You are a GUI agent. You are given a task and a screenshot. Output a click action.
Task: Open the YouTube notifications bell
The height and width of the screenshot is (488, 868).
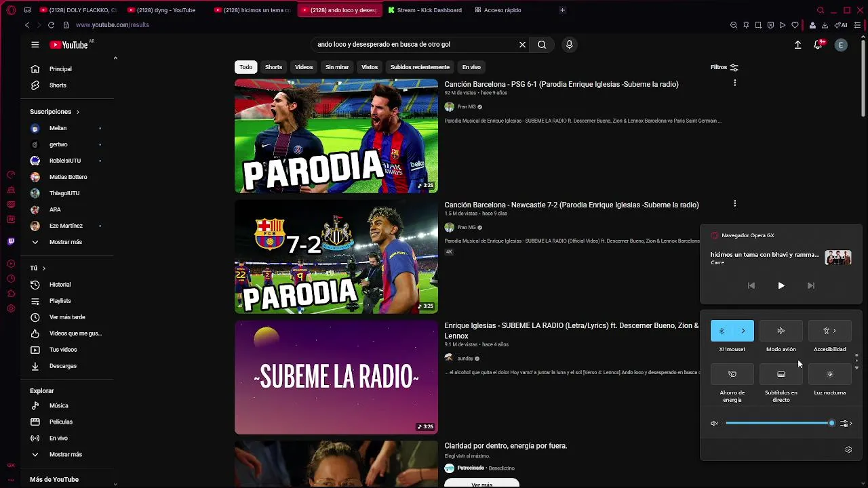[x=818, y=45]
